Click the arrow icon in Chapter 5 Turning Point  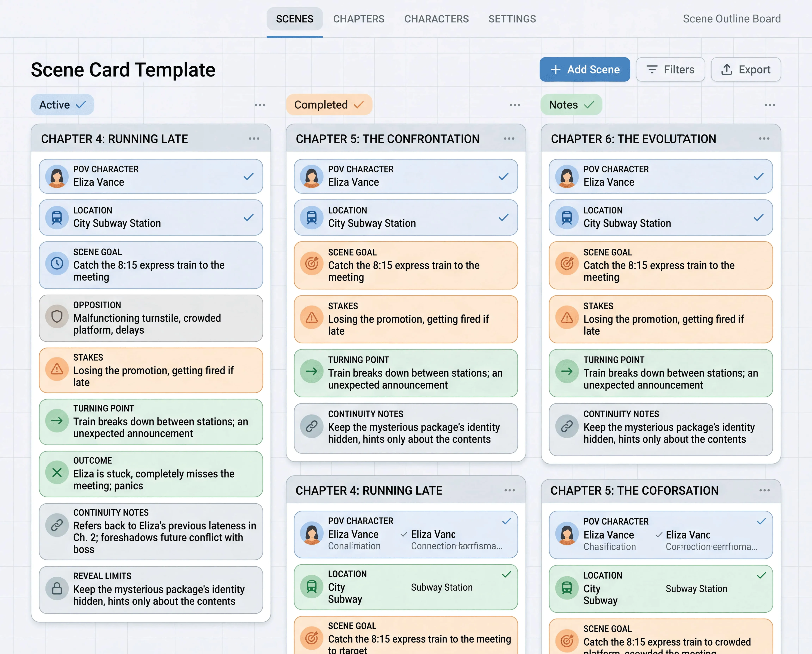click(312, 371)
